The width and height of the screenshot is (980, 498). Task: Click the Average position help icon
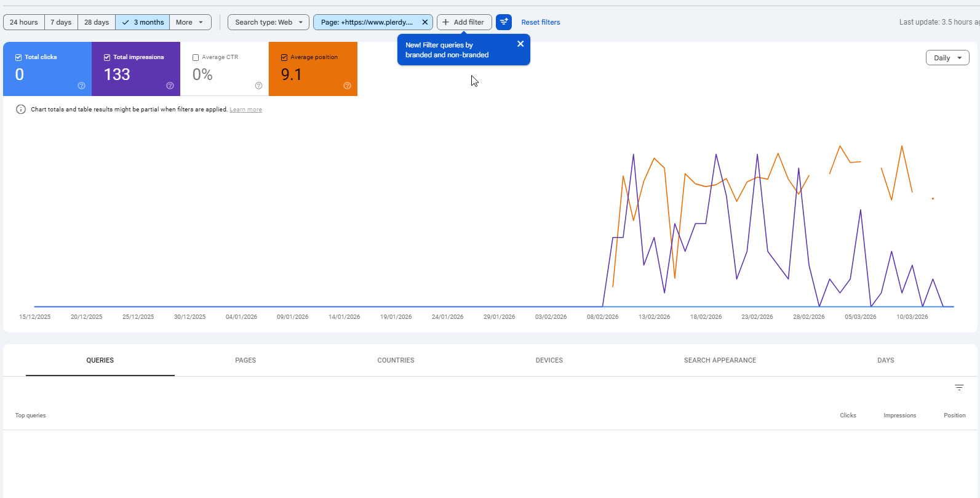(x=347, y=86)
